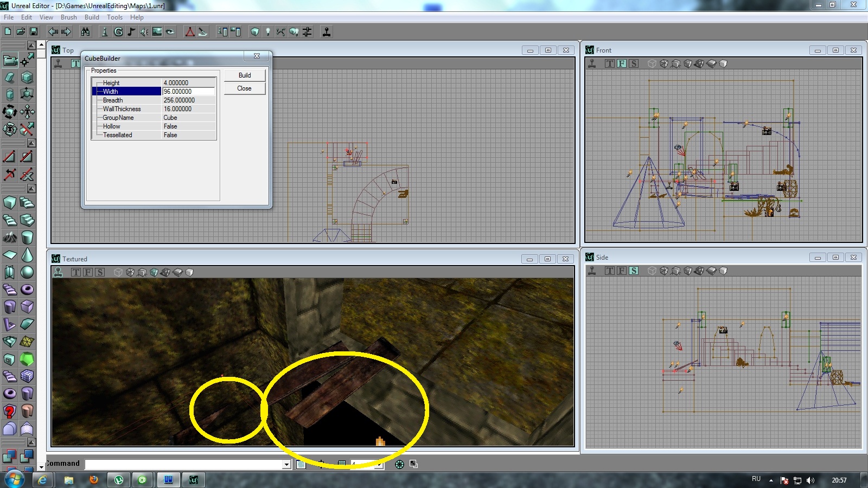The width and height of the screenshot is (868, 488).
Task: Toggle Side view mode in Side viewport
Action: click(634, 271)
